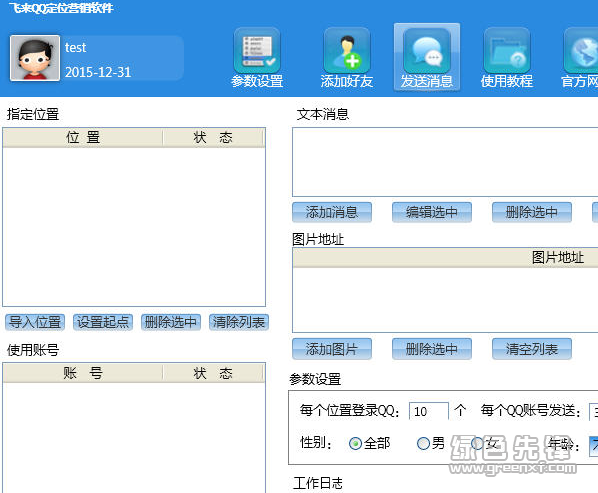Click the 位置 column header
598x493 pixels.
[x=83, y=138]
